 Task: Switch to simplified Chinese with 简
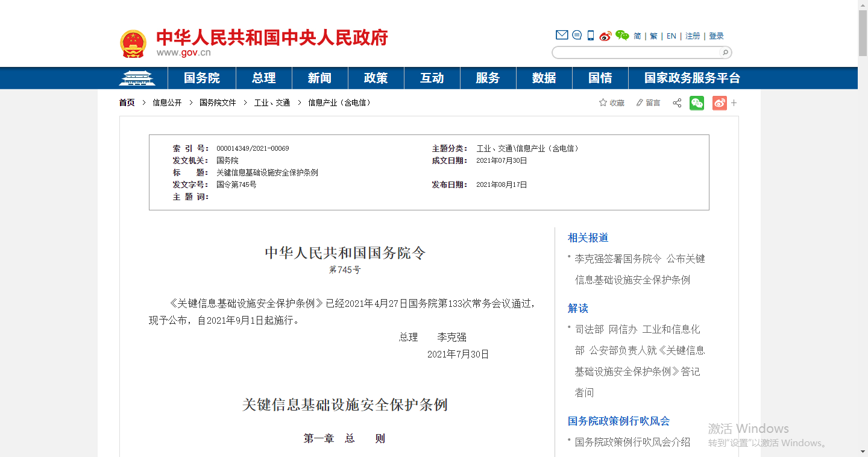(x=637, y=36)
